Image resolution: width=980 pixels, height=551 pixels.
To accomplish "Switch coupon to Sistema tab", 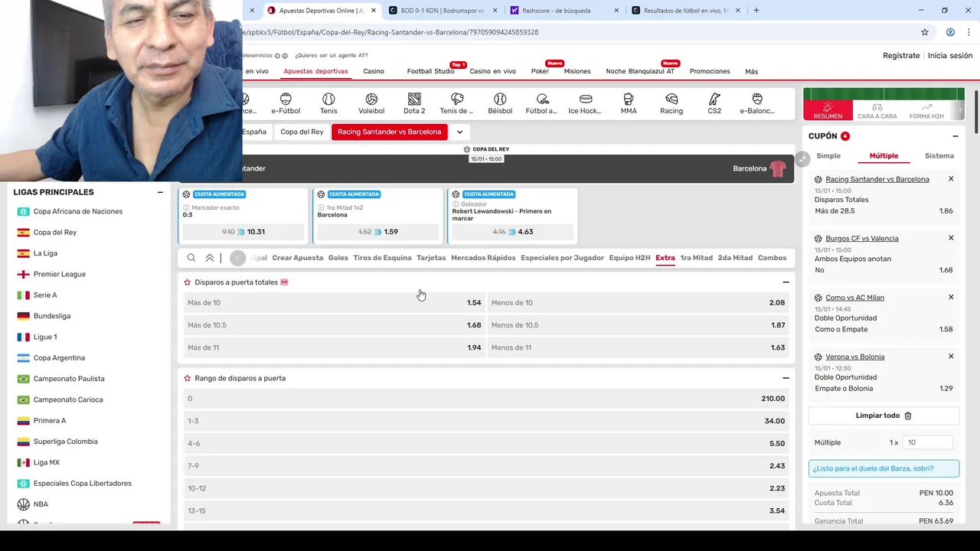I will pos(939,156).
